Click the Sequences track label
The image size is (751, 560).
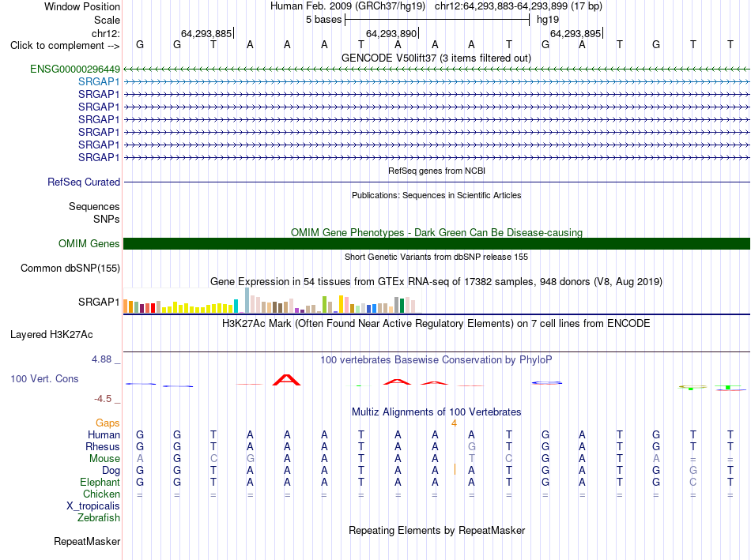tap(94, 206)
